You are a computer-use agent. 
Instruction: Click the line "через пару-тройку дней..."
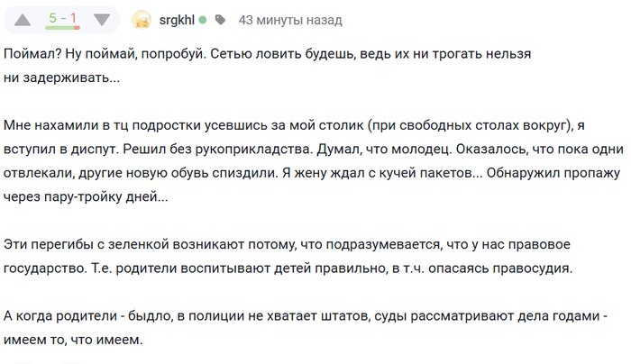[x=86, y=196]
